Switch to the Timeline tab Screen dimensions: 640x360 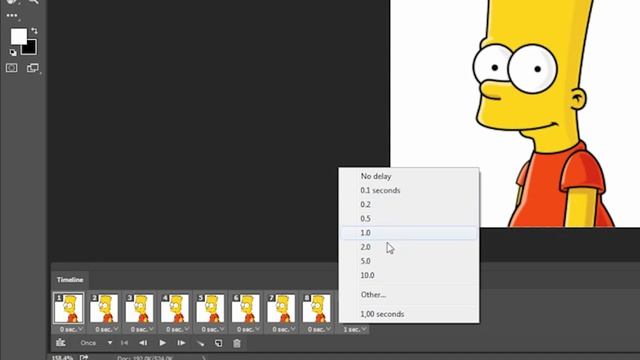70,280
